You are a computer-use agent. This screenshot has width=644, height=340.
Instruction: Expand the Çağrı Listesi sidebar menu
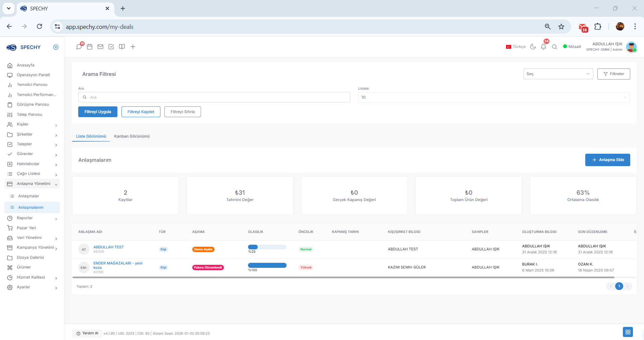[32, 174]
